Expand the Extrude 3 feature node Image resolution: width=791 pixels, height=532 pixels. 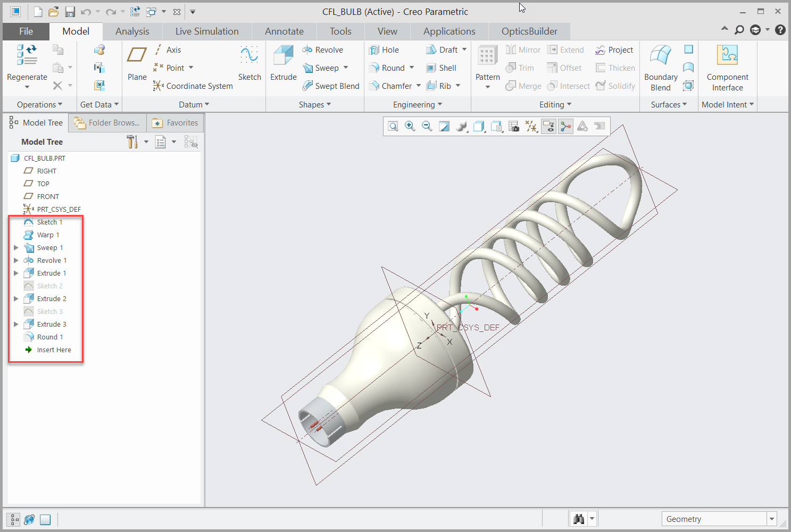coord(16,324)
